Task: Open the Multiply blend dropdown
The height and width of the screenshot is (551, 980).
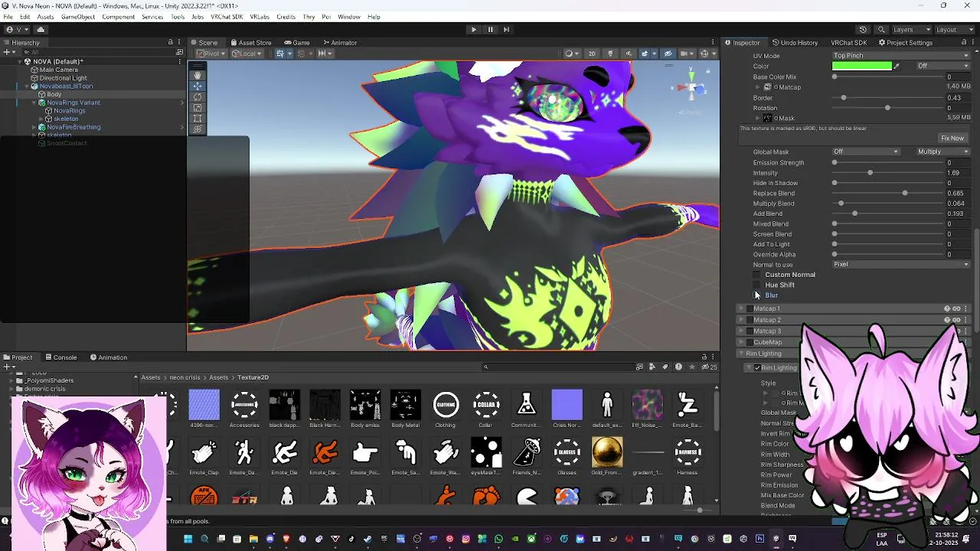Action: [x=942, y=152]
